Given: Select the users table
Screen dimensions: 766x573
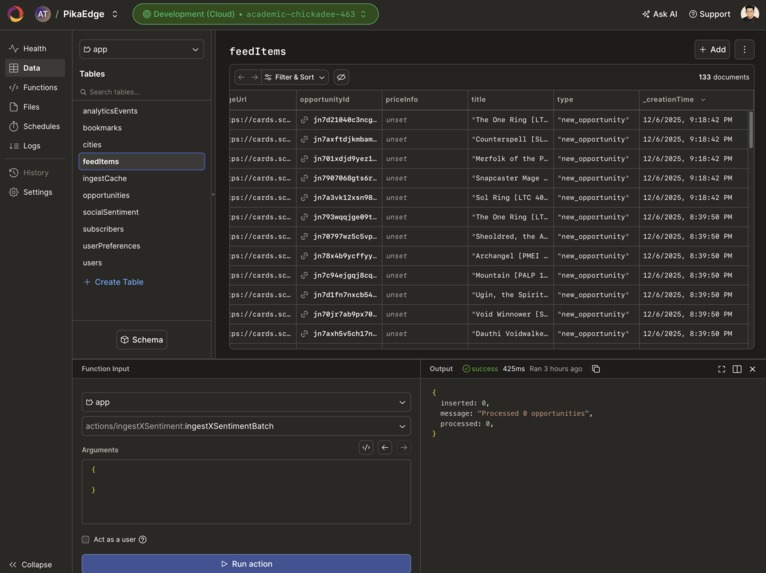Looking at the screenshot, I should click(141, 262).
